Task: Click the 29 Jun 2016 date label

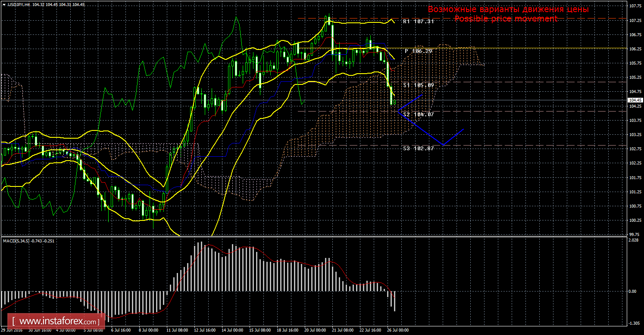Action: tap(12, 331)
